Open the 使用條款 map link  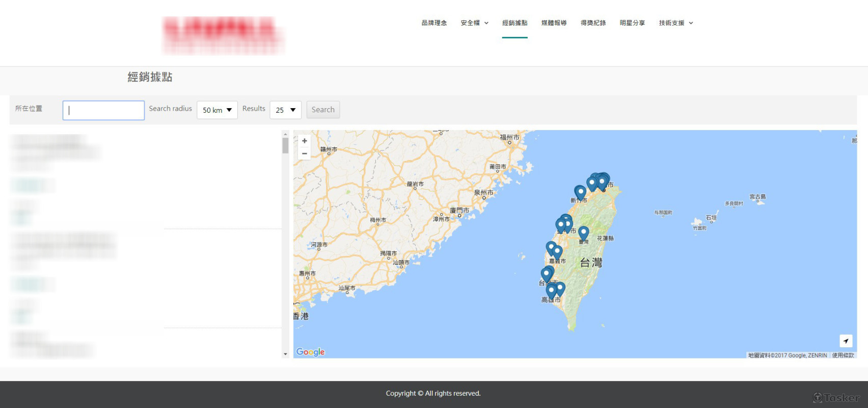(843, 355)
